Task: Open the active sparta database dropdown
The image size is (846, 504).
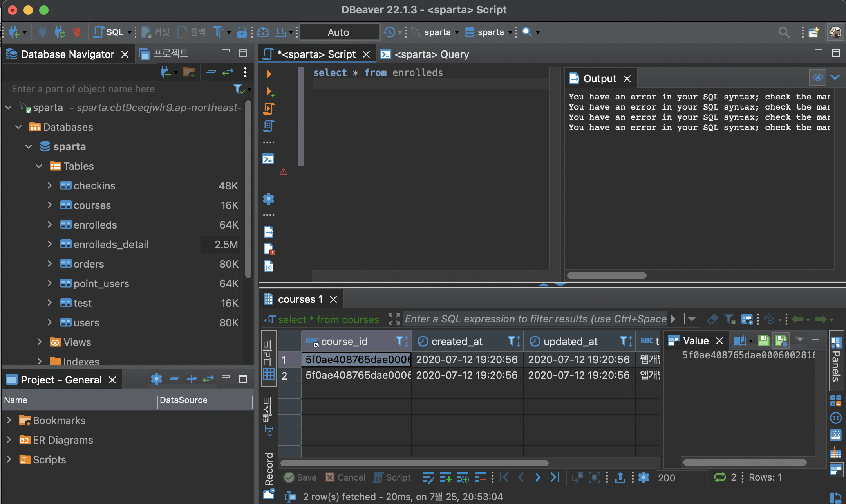Action: [489, 32]
